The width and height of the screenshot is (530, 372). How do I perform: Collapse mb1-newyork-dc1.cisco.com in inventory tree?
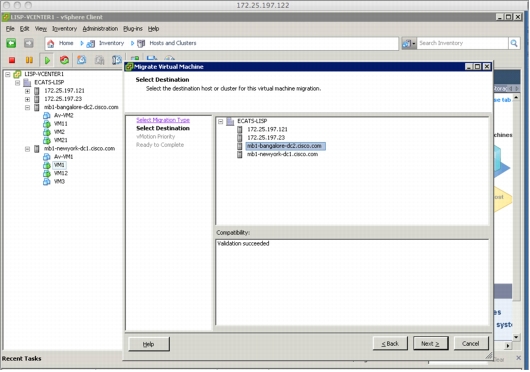click(x=27, y=149)
